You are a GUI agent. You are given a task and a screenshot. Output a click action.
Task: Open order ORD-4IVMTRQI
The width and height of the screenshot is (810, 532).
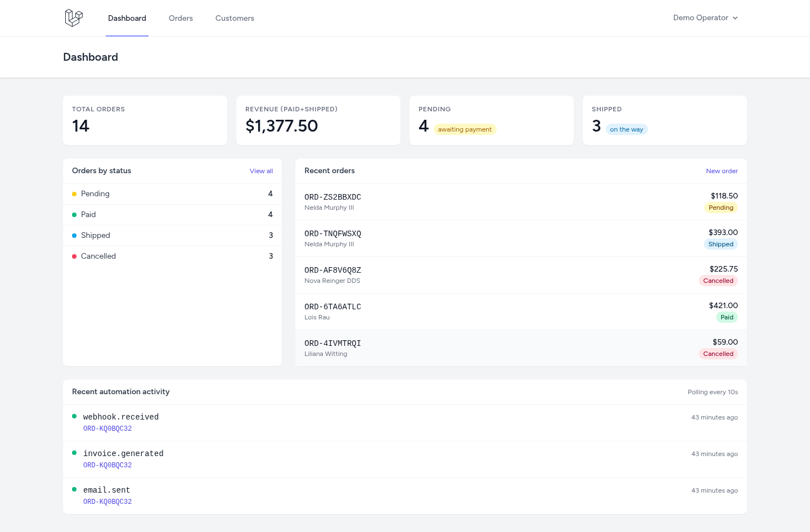521,348
